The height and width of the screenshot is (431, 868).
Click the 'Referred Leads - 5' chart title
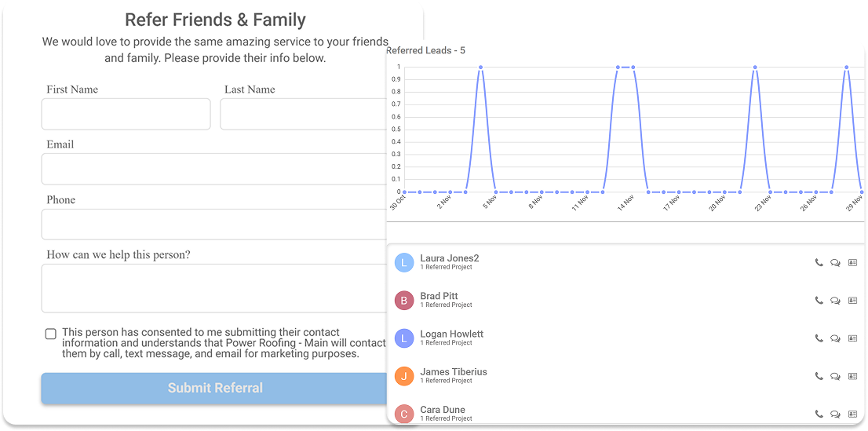(425, 50)
